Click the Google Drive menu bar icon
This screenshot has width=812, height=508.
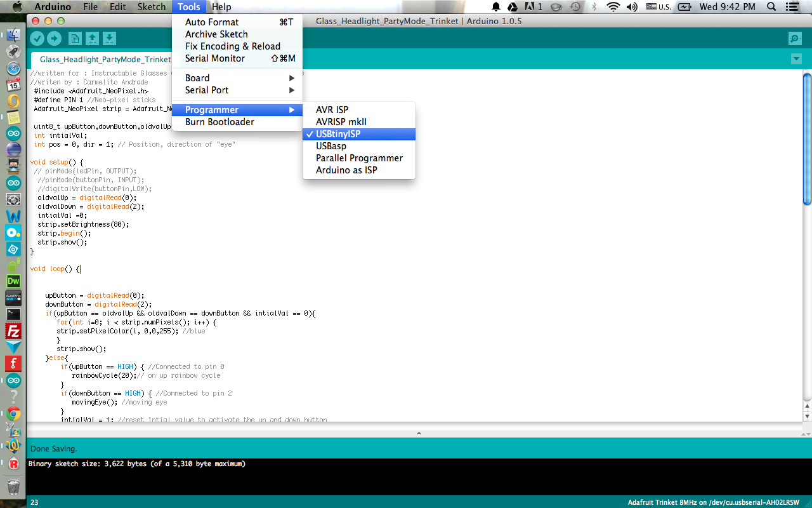(x=511, y=7)
